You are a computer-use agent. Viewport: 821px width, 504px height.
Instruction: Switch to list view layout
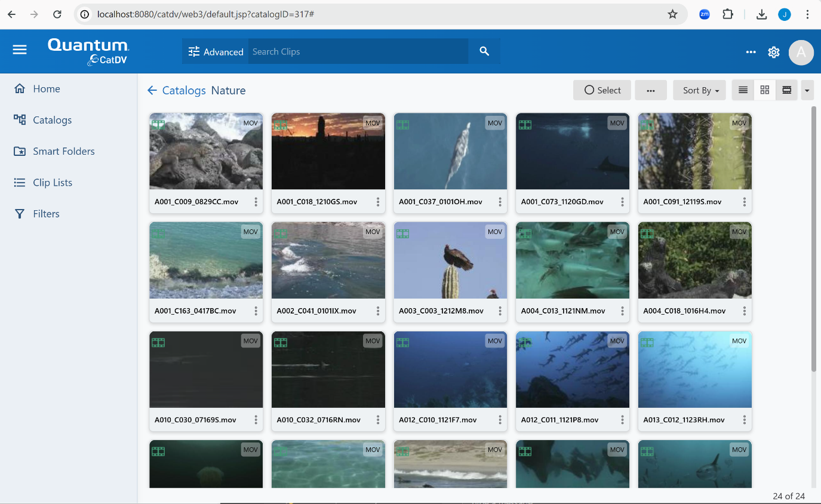pos(743,90)
